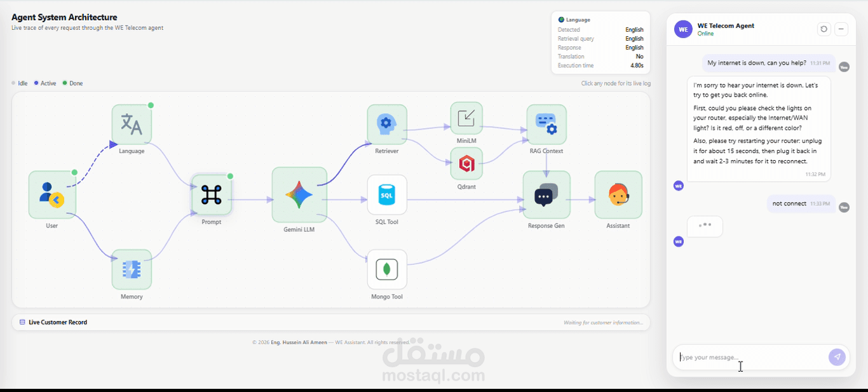Click user avatar next to internet down message

point(844,67)
